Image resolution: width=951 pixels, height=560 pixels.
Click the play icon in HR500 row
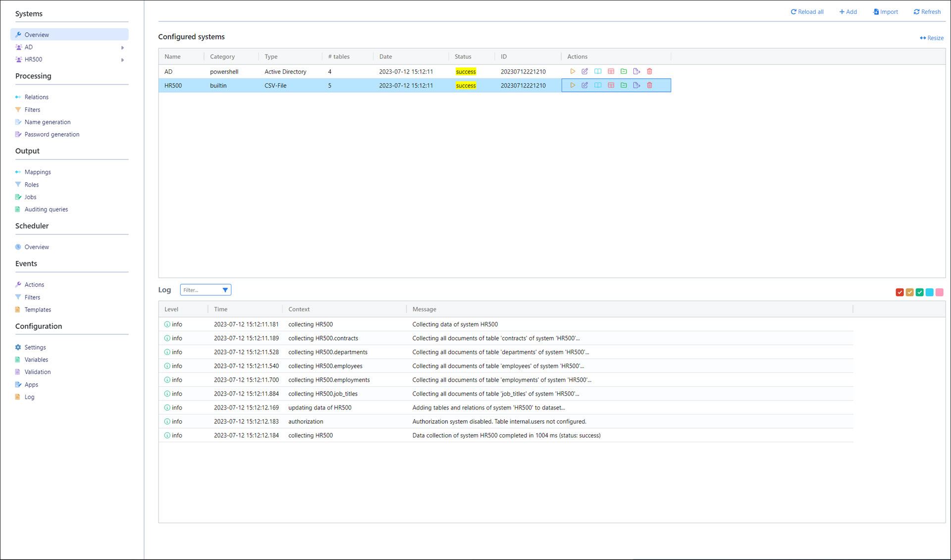572,85
